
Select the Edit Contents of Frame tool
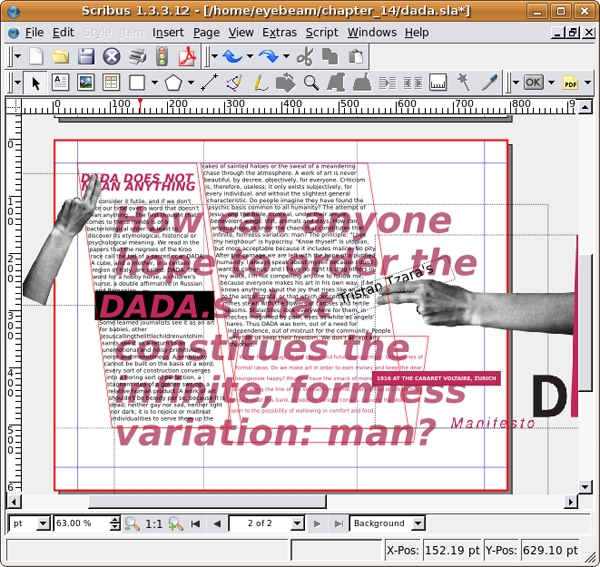click(336, 83)
